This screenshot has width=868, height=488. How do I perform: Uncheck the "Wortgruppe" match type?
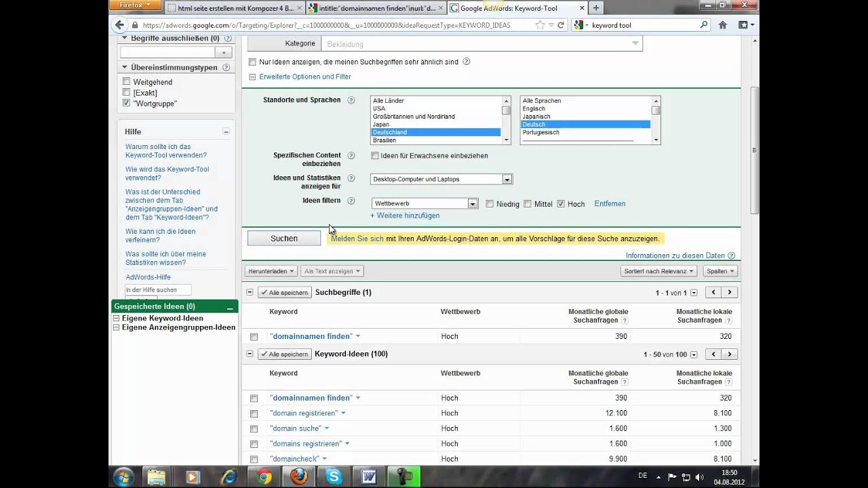(126, 103)
